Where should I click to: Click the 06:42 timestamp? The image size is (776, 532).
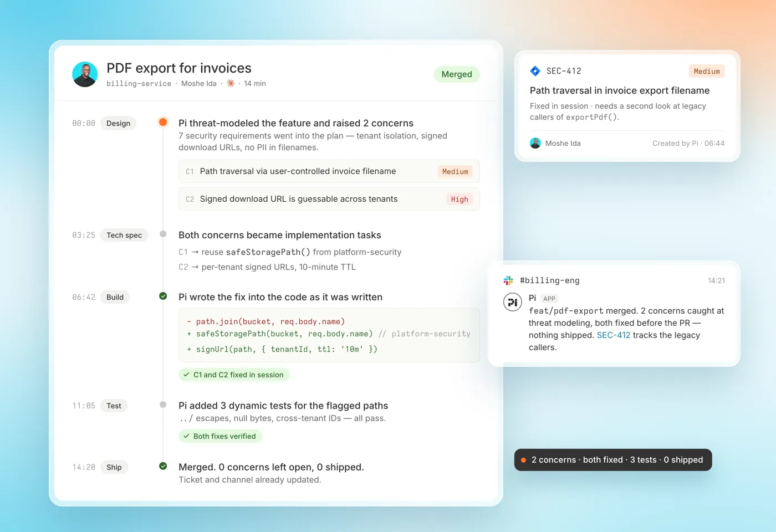(84, 297)
